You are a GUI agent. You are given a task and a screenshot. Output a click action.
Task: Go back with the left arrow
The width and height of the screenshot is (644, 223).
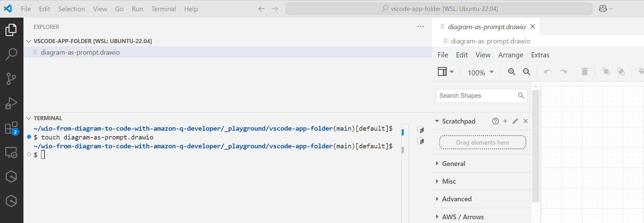261,9
